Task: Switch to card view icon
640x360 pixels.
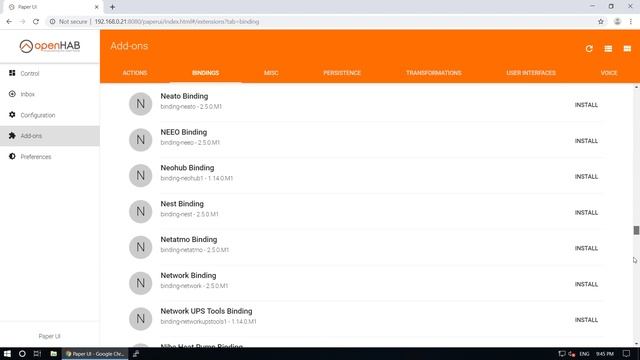Action: coord(627,49)
